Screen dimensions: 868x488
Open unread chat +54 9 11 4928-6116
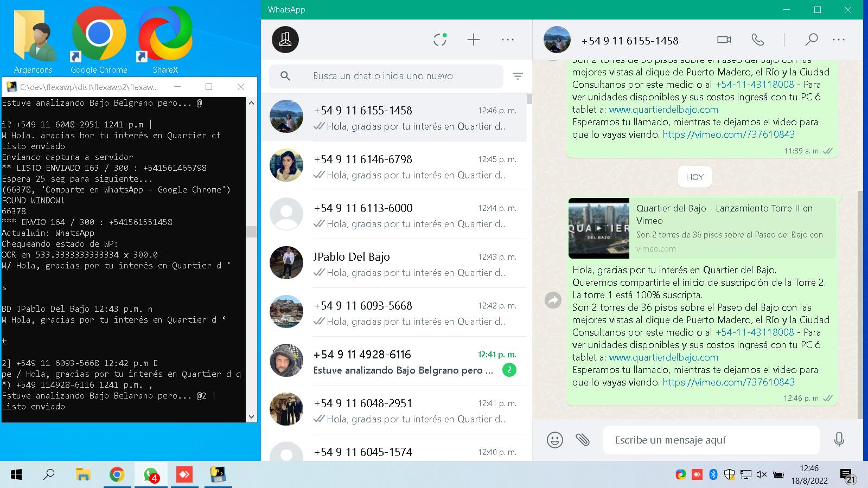394,361
